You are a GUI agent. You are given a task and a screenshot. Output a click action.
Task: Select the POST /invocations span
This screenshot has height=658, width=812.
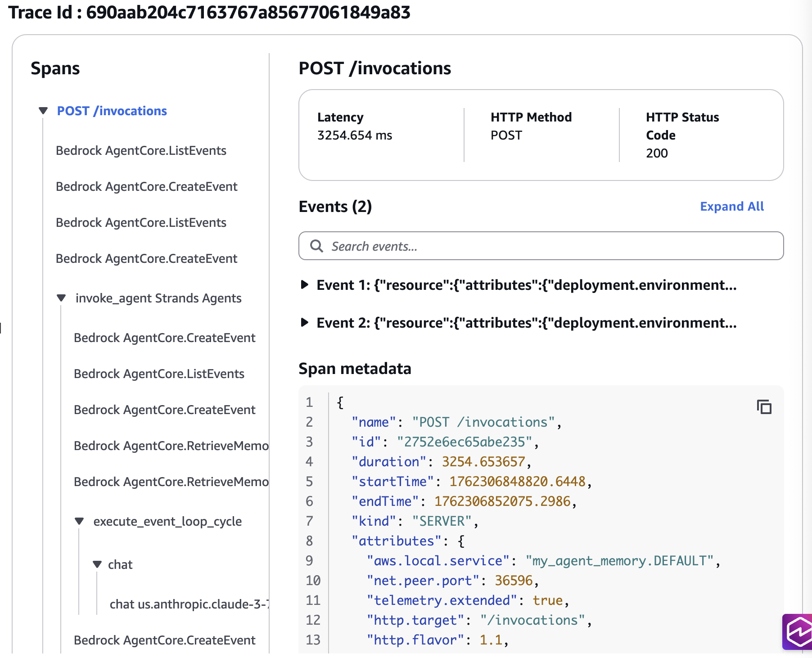click(112, 111)
